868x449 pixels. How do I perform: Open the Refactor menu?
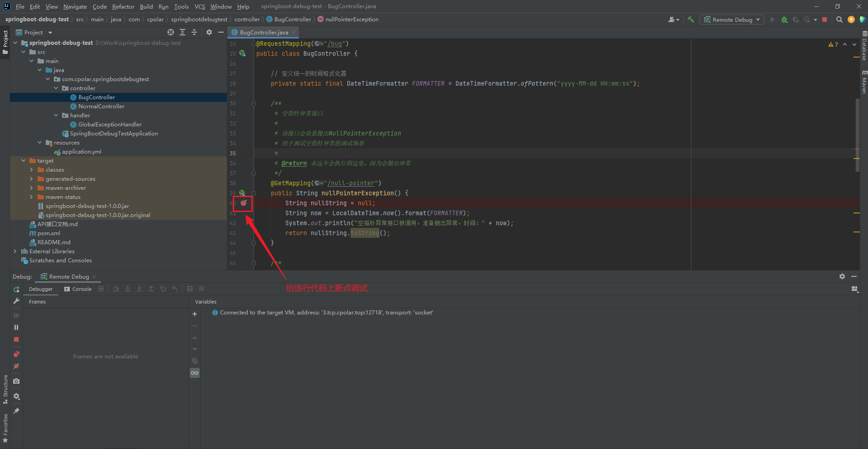point(123,6)
